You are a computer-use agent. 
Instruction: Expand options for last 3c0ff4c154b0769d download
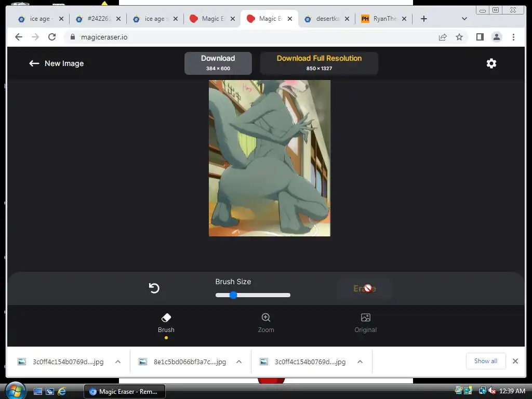(x=360, y=362)
